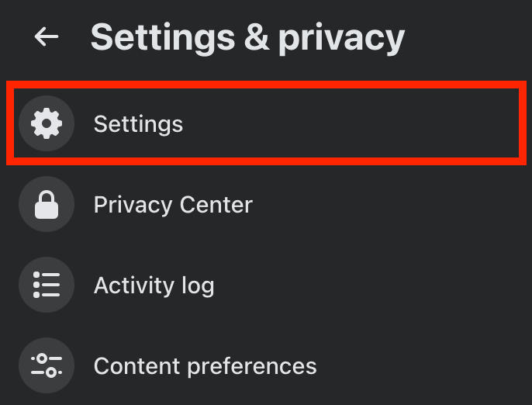Open the Privacy Center menu entry
This screenshot has width=532, height=405.
[266, 204]
